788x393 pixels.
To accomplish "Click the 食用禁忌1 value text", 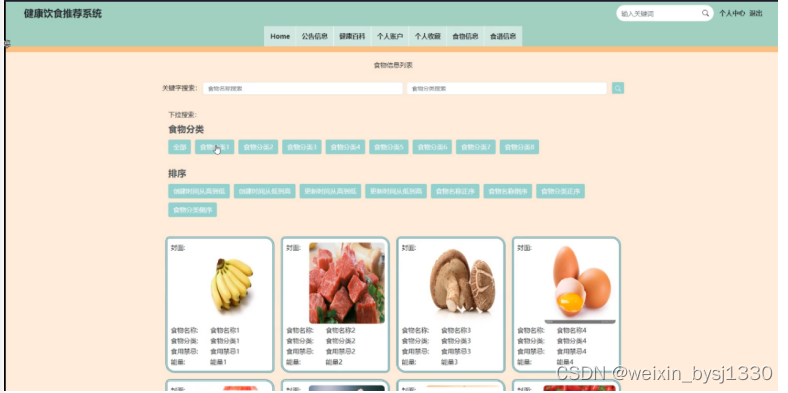I will click(225, 352).
